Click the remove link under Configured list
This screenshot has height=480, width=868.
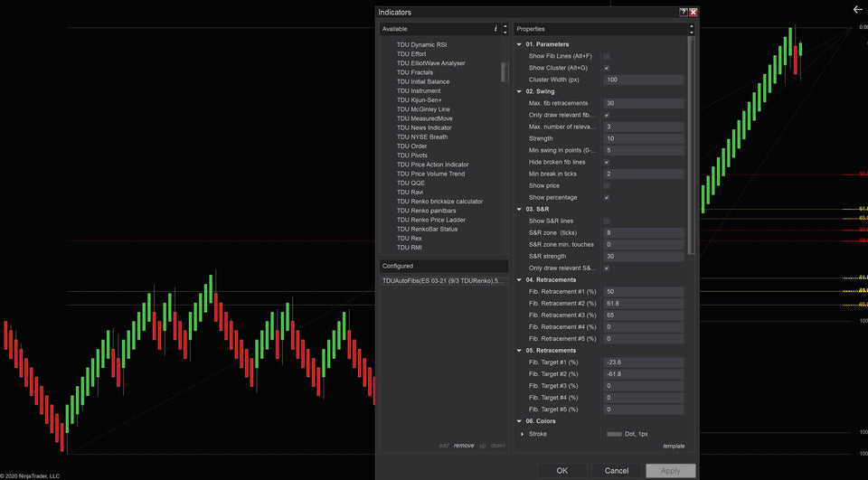coord(463,446)
